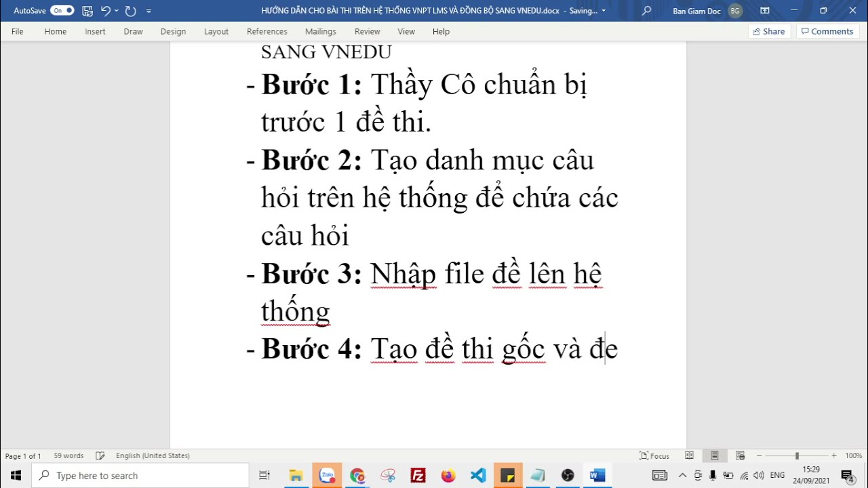
Task: Click the Share button
Action: 768,31
